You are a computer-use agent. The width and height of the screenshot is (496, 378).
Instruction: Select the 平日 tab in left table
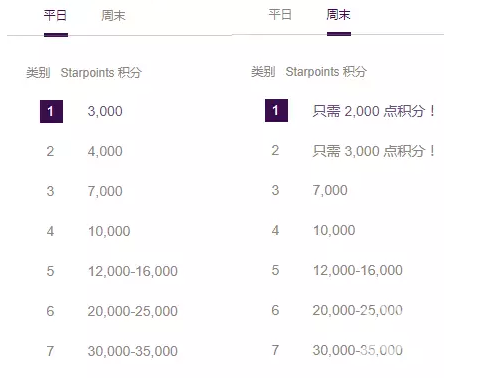click(55, 16)
